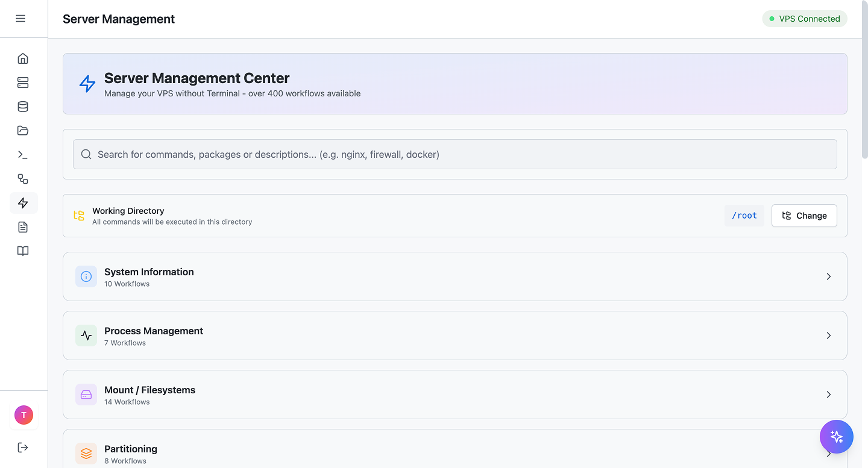
Task: Select the Servers icon in the sidebar
Action: pos(23,83)
